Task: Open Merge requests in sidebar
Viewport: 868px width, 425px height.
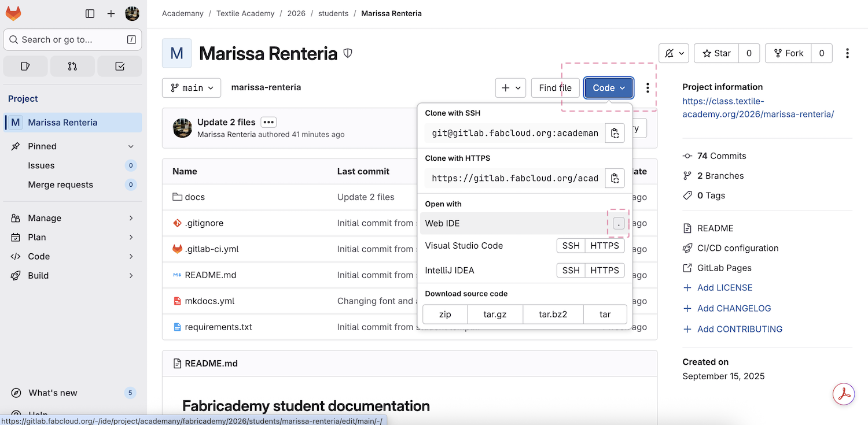Action: [60, 184]
